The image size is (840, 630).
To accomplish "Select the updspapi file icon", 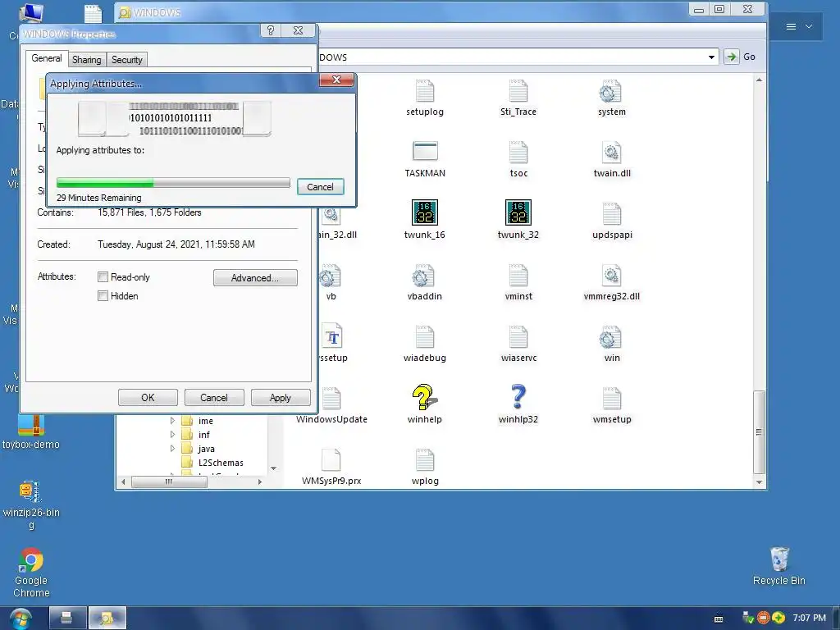I will tap(611, 214).
